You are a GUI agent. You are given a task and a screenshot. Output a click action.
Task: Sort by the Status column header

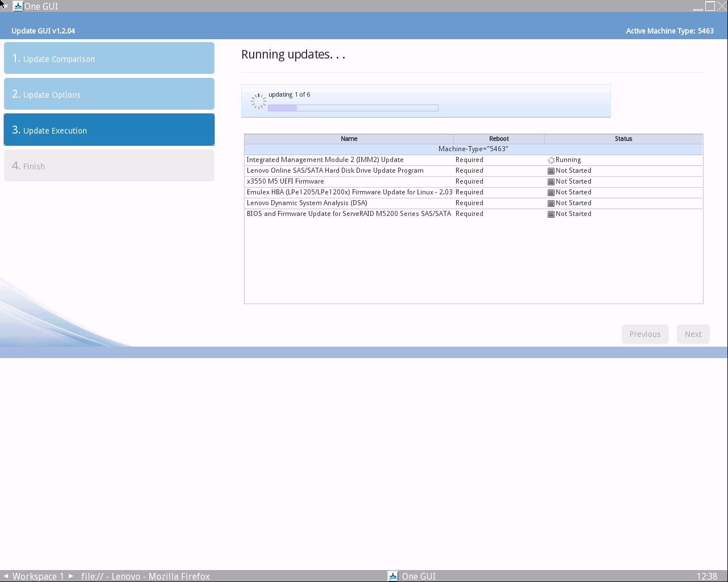tap(623, 139)
